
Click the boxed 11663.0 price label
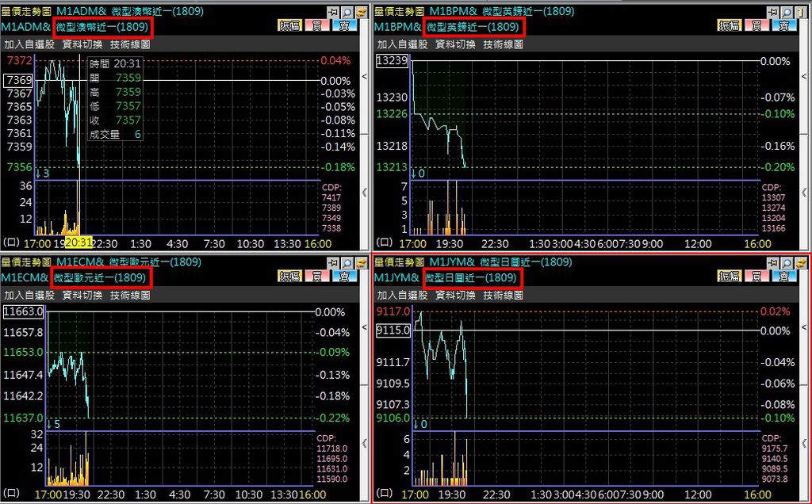[x=23, y=311]
